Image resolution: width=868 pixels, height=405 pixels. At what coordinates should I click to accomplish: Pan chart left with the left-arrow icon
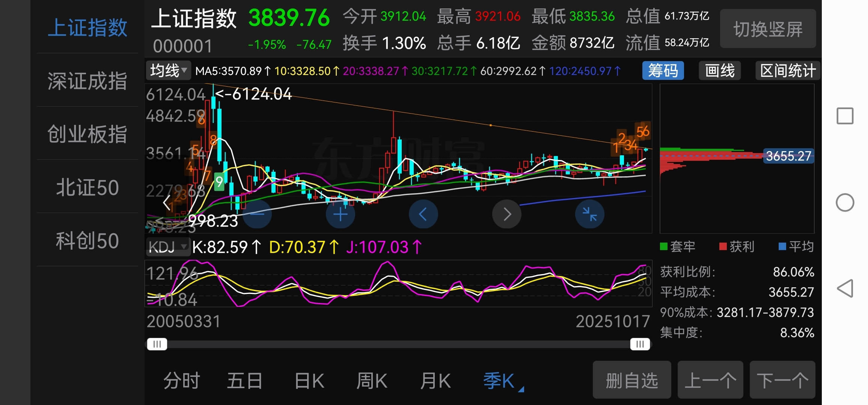tap(423, 213)
